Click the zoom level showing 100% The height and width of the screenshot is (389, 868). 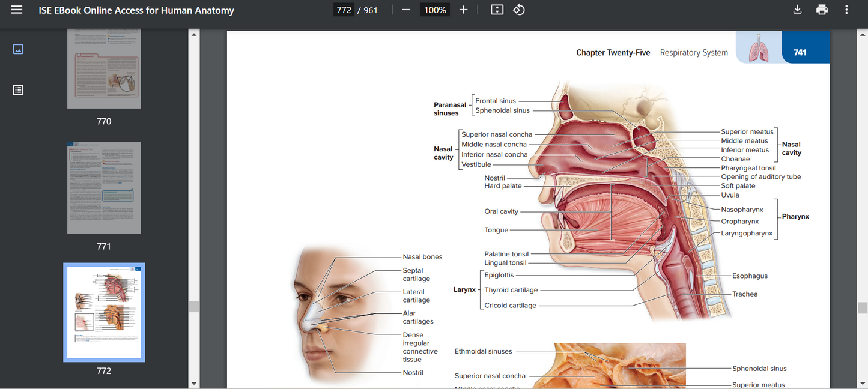[434, 10]
